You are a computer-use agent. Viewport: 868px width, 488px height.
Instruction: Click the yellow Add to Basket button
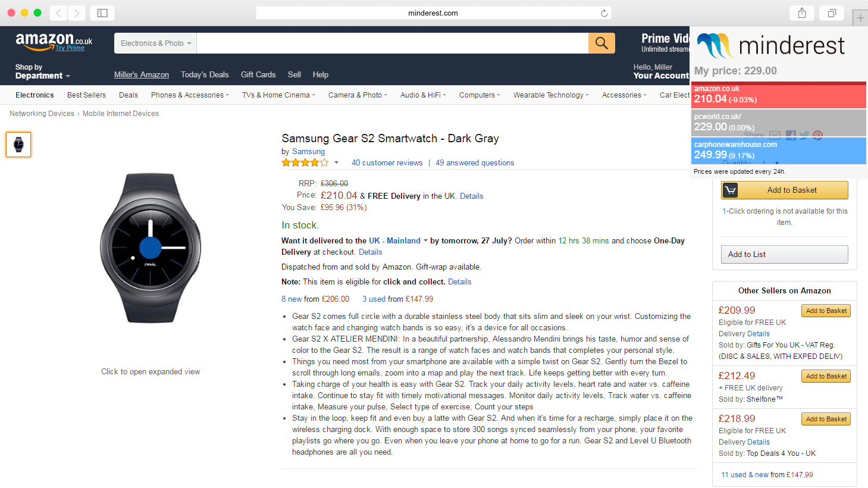point(785,190)
